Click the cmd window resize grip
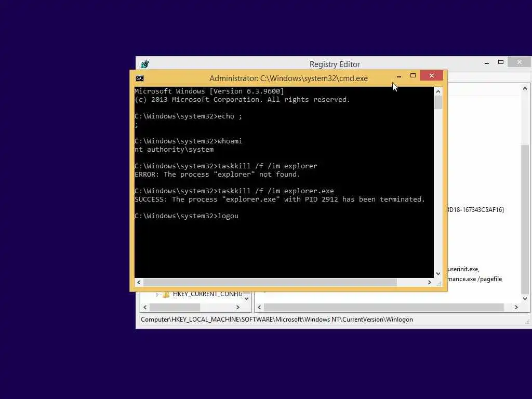The width and height of the screenshot is (532, 399). click(438, 283)
